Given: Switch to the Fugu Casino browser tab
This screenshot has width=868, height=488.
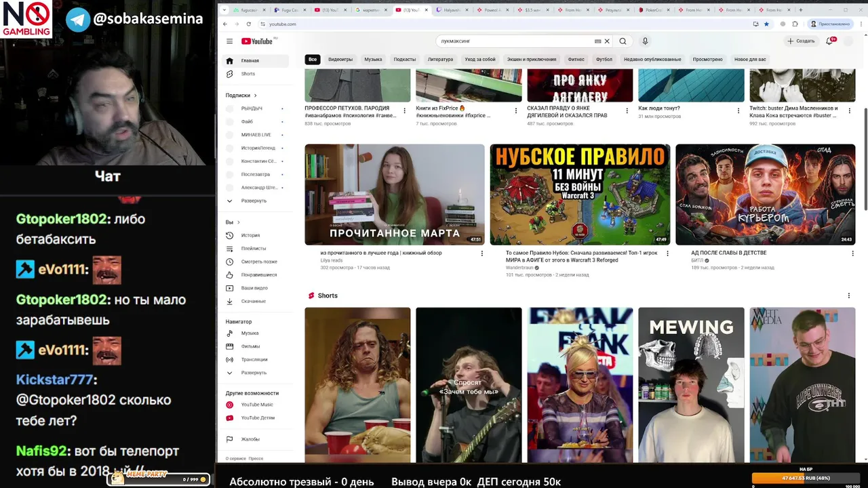Looking at the screenshot, I should tap(289, 10).
